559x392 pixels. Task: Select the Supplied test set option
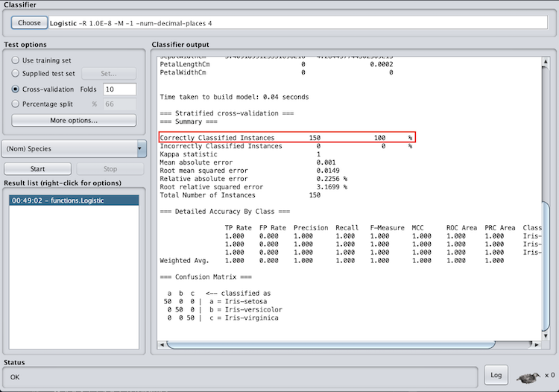coord(15,74)
